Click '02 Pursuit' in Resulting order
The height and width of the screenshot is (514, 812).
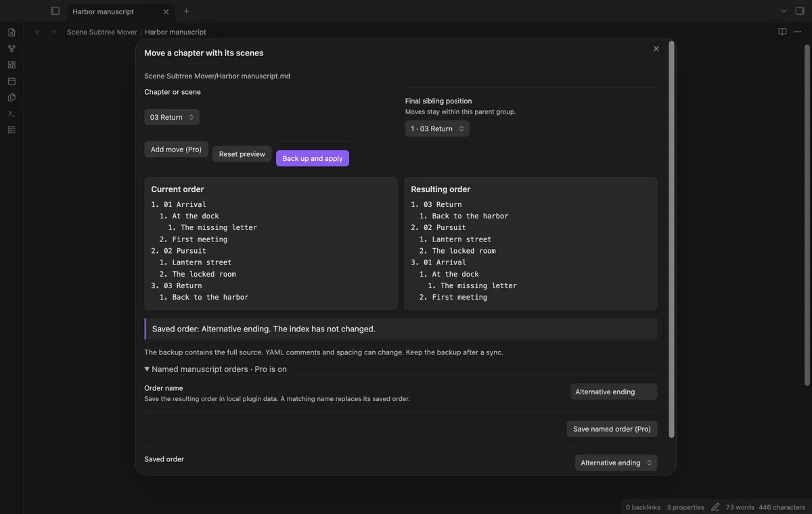click(445, 227)
